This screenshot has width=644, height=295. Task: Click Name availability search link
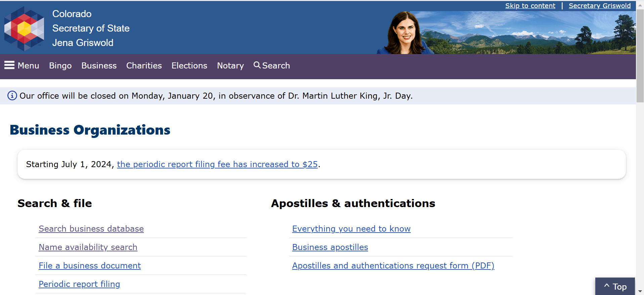tap(88, 247)
